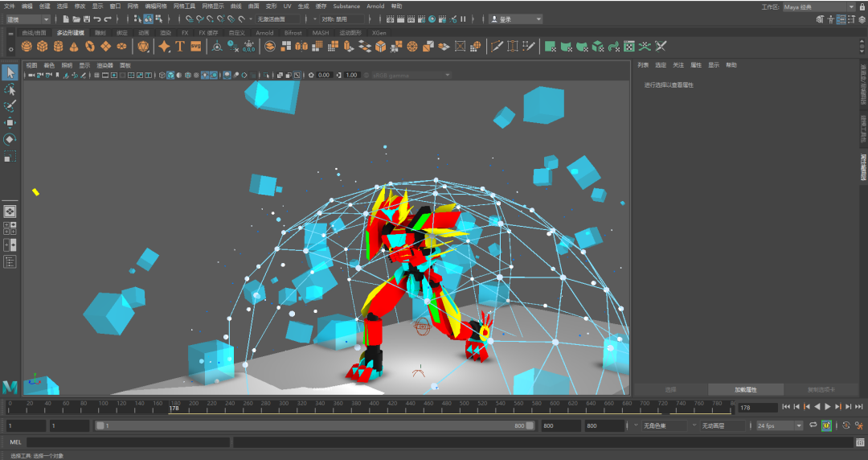Open the sRGB gamma view transform dropdown
Viewport: 868px width, 460px height.
tap(411, 75)
